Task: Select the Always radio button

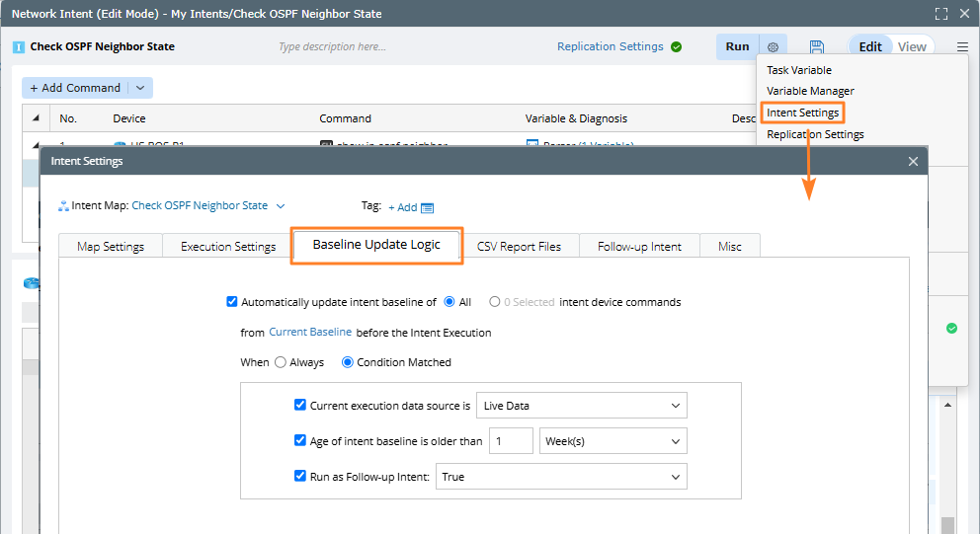Action: pos(281,362)
